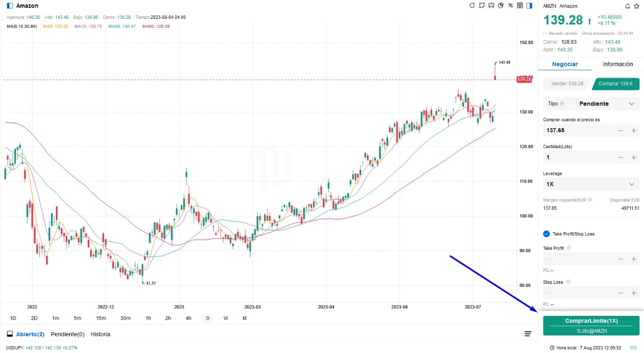This screenshot has width=644, height=353.
Task: Click the refresh chart icon
Action: [472, 5]
